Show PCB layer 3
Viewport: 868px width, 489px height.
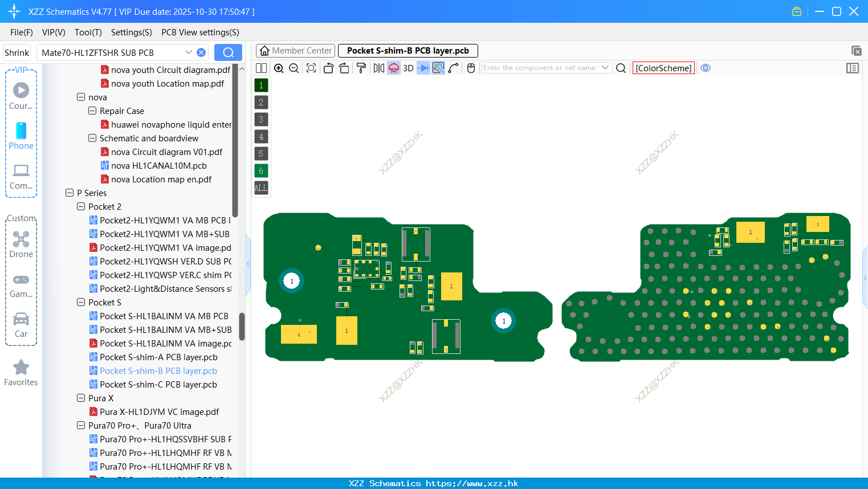[261, 119]
